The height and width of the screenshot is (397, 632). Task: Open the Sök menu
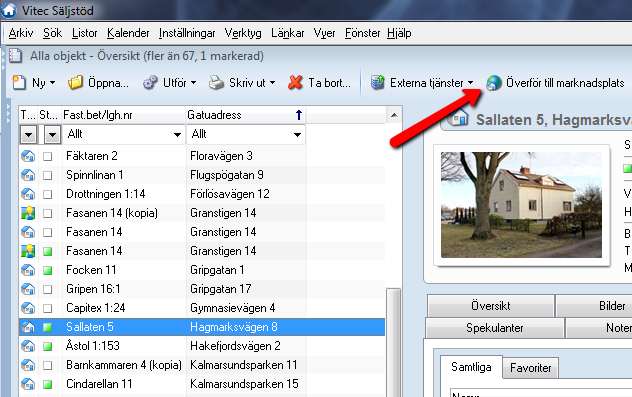[x=52, y=33]
